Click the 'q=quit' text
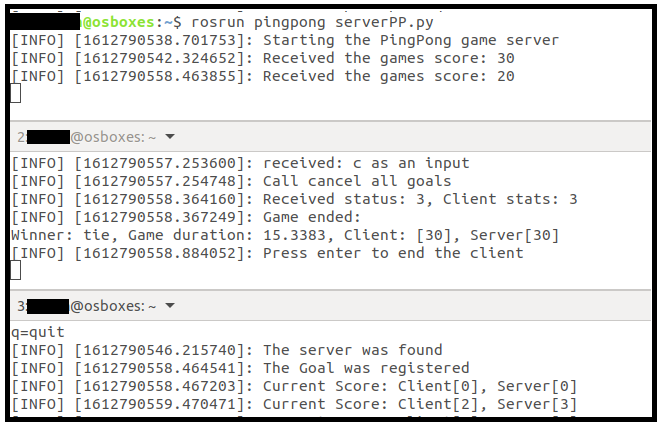Screen dimensions: 662x429 (x=38, y=332)
